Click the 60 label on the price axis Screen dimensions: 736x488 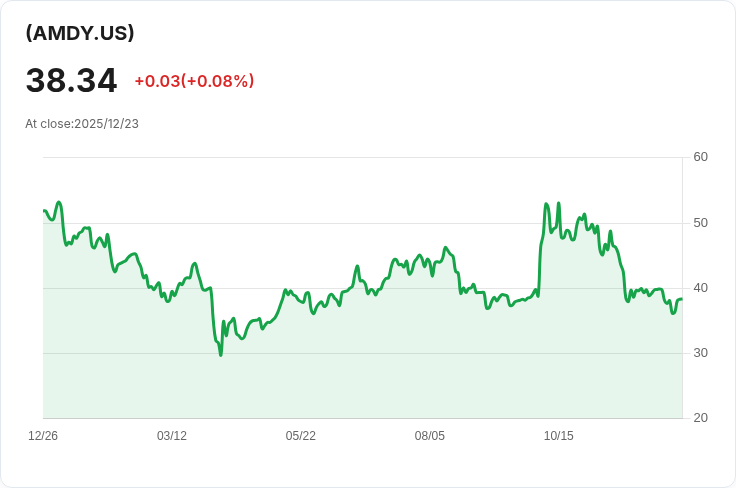pyautogui.click(x=700, y=157)
